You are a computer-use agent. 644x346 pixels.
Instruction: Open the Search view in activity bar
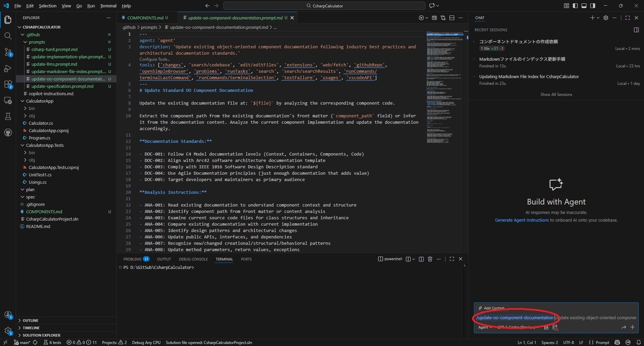click(8, 36)
